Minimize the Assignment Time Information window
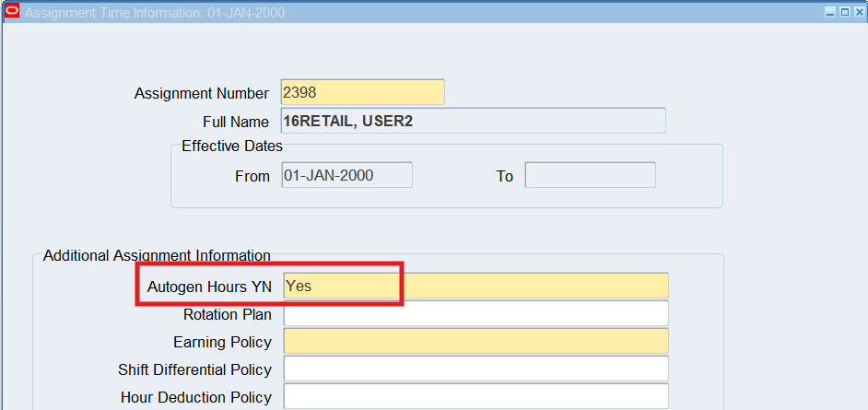868x410 pixels. pos(830,12)
